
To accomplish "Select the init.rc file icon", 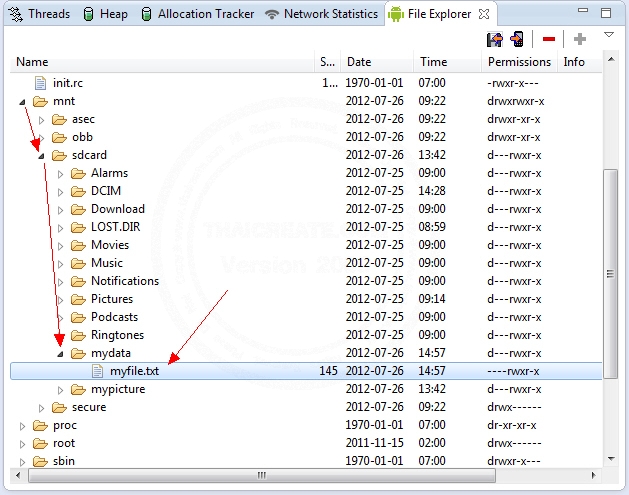I will (40, 83).
